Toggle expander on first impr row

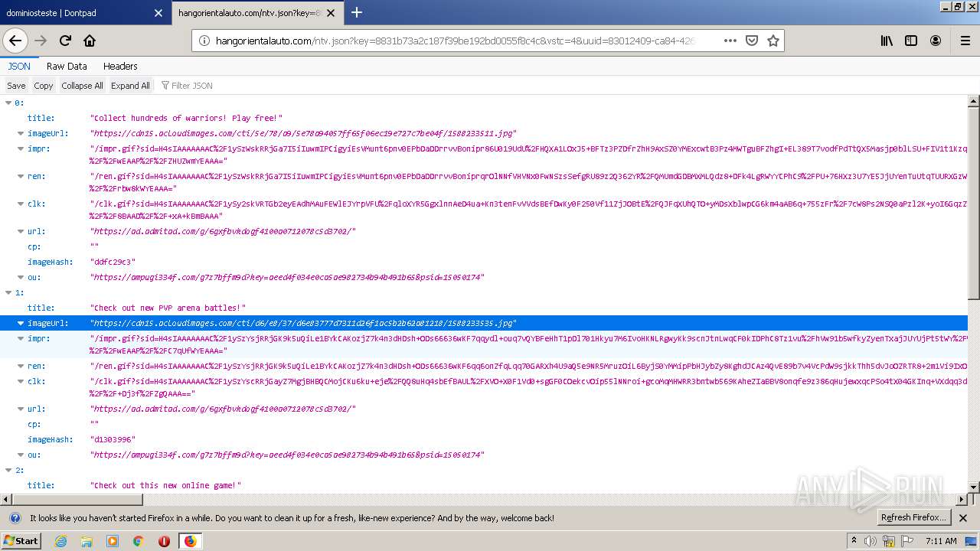point(21,148)
